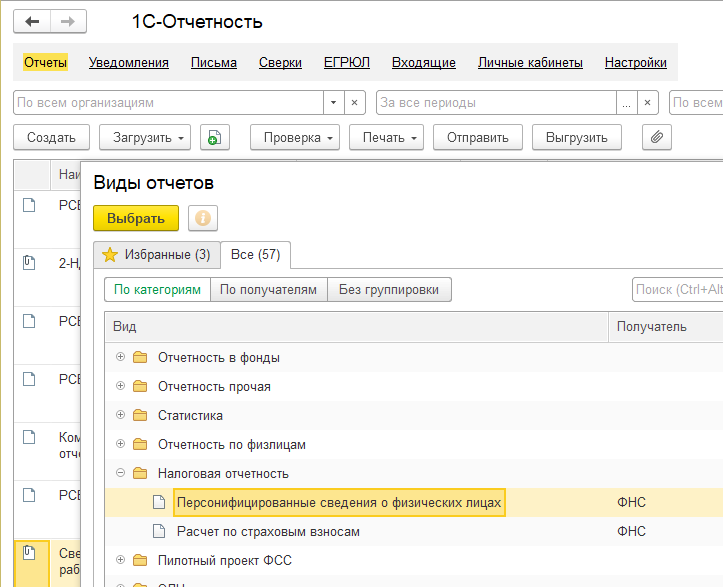Click the back navigation arrow
This screenshot has height=587, width=723.
33,21
